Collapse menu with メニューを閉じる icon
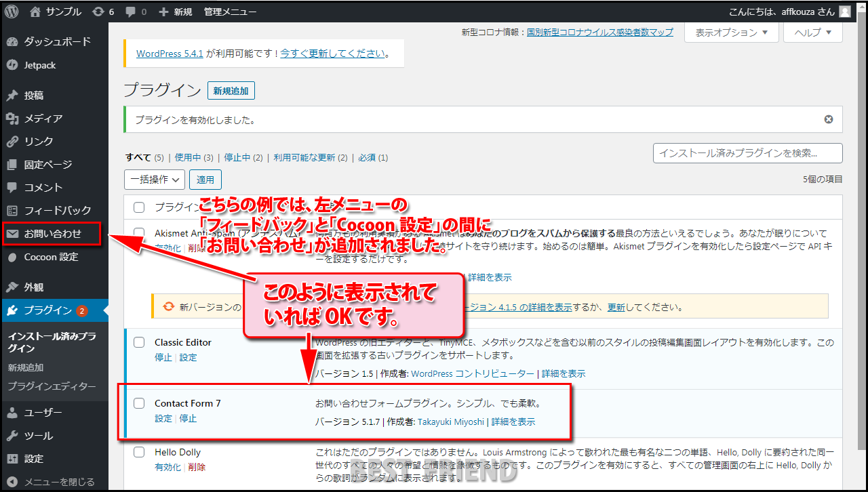 [12, 482]
